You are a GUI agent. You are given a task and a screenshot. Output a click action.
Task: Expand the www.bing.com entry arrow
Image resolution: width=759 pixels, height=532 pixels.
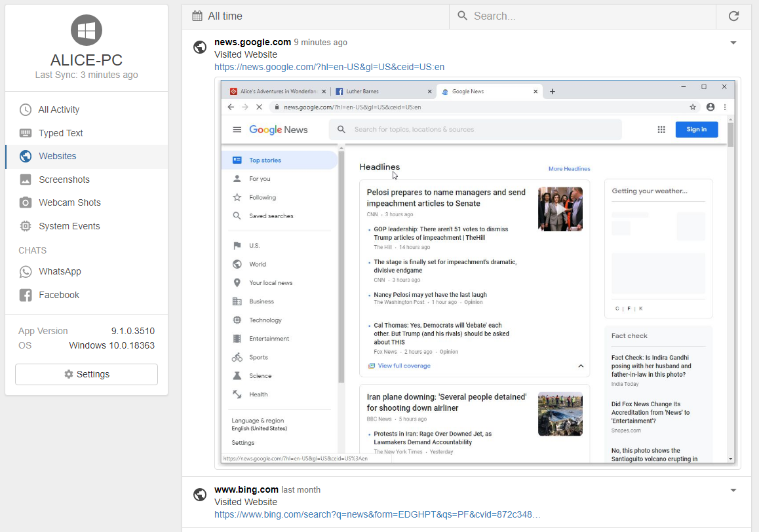tap(733, 490)
